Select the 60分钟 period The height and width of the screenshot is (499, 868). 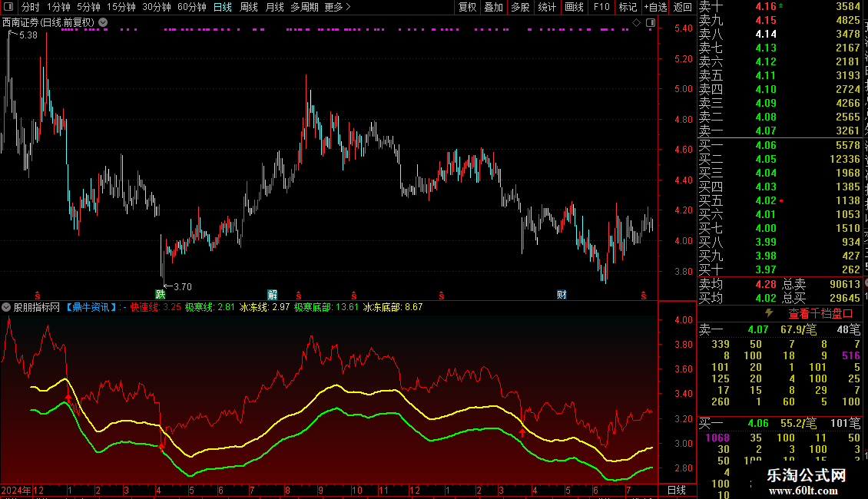(191, 7)
